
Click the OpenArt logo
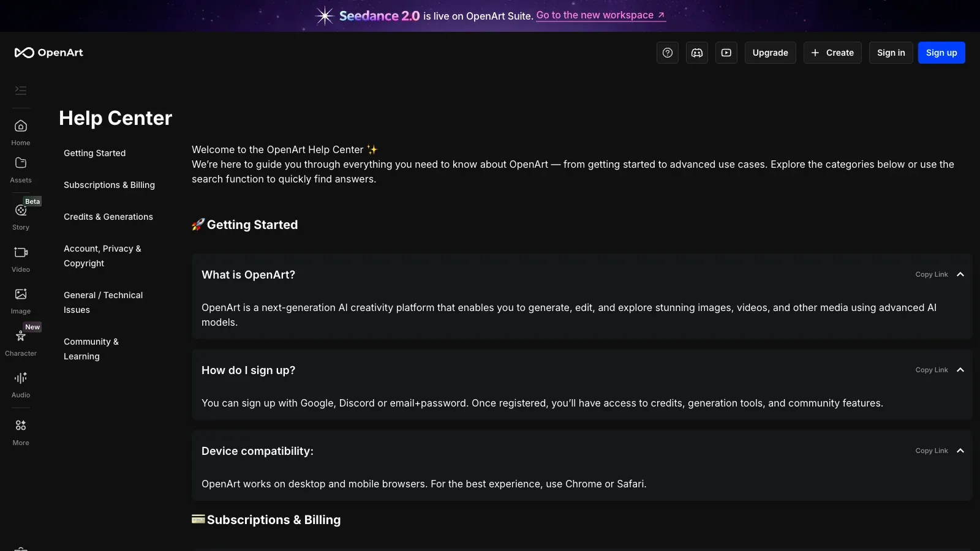point(49,53)
